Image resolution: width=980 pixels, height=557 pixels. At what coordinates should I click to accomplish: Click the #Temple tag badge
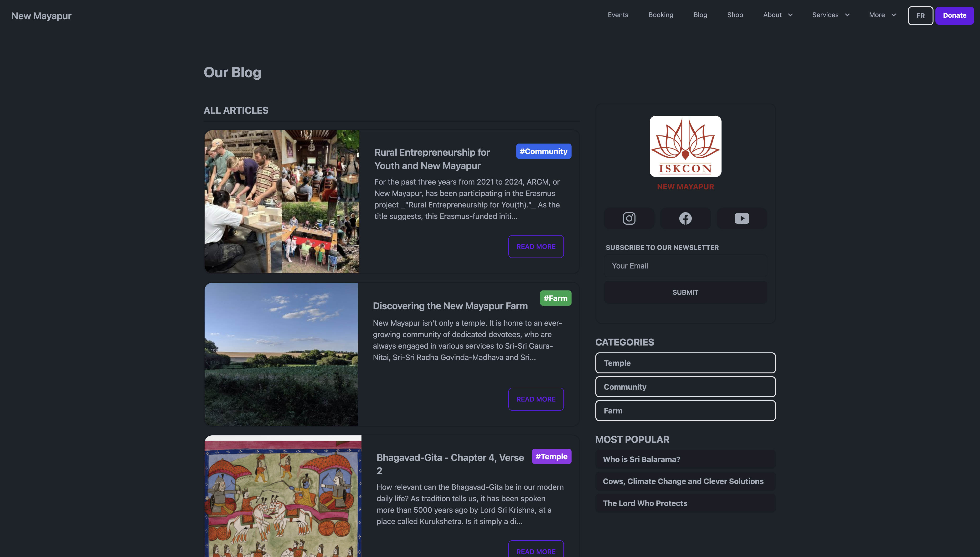[x=551, y=456]
